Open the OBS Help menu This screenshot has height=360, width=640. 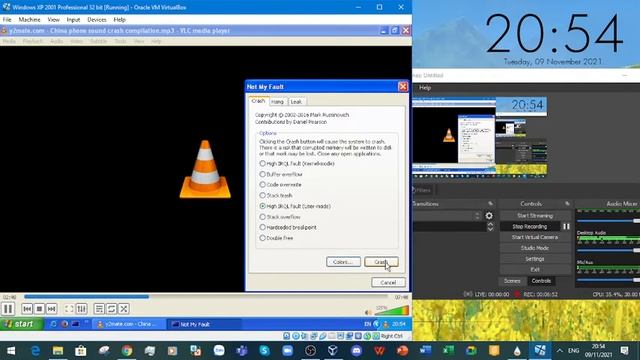425,88
